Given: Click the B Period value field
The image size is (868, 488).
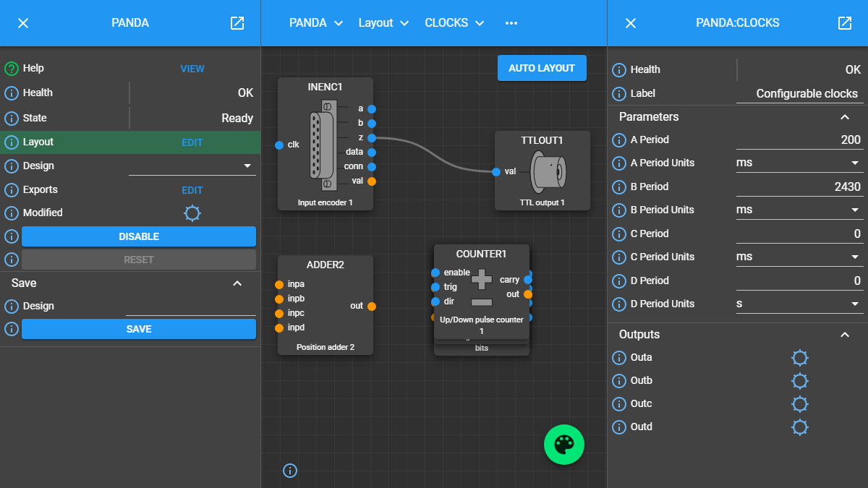Looking at the screenshot, I should 800,187.
